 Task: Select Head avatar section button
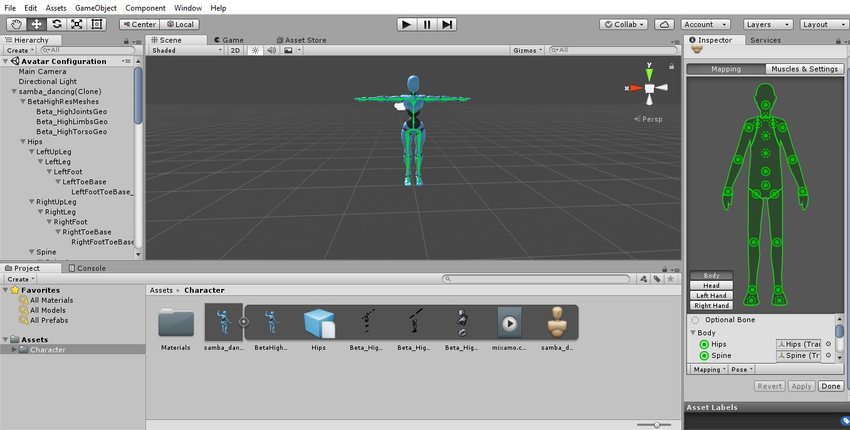(x=711, y=285)
